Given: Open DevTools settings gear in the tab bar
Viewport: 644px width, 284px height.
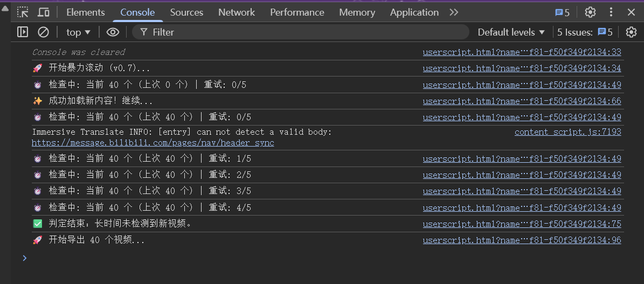Looking at the screenshot, I should [590, 12].
